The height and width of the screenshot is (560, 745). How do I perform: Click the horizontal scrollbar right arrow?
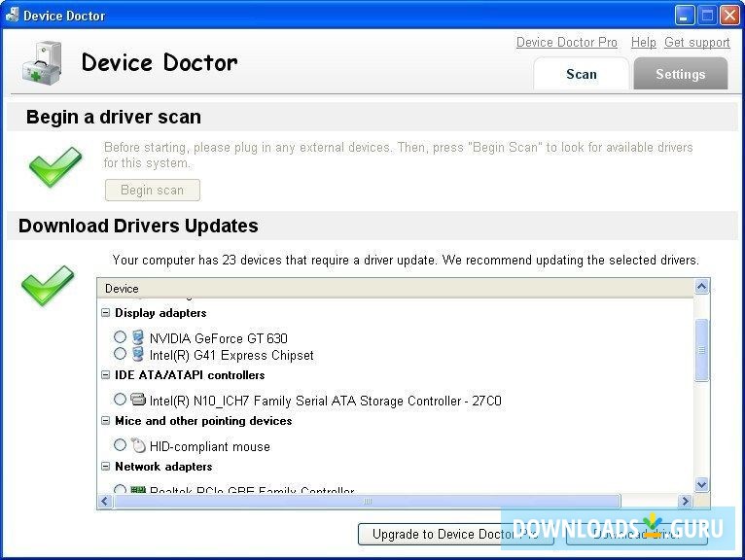pos(685,501)
